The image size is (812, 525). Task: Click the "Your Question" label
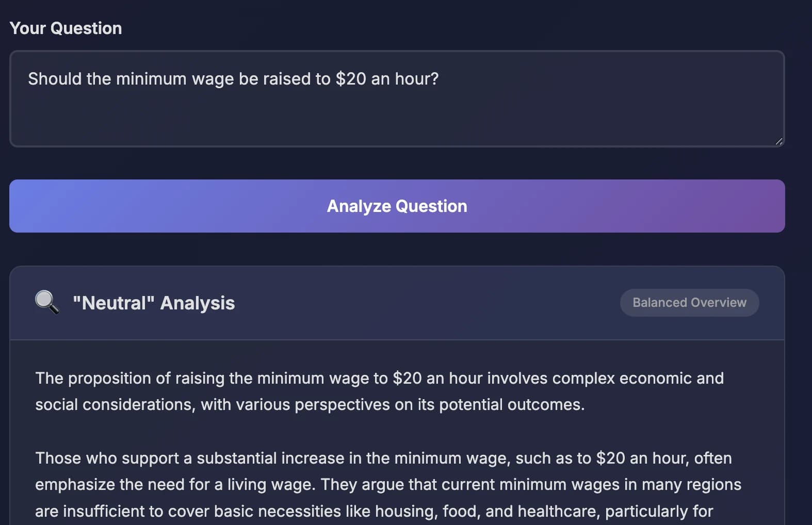pos(66,28)
